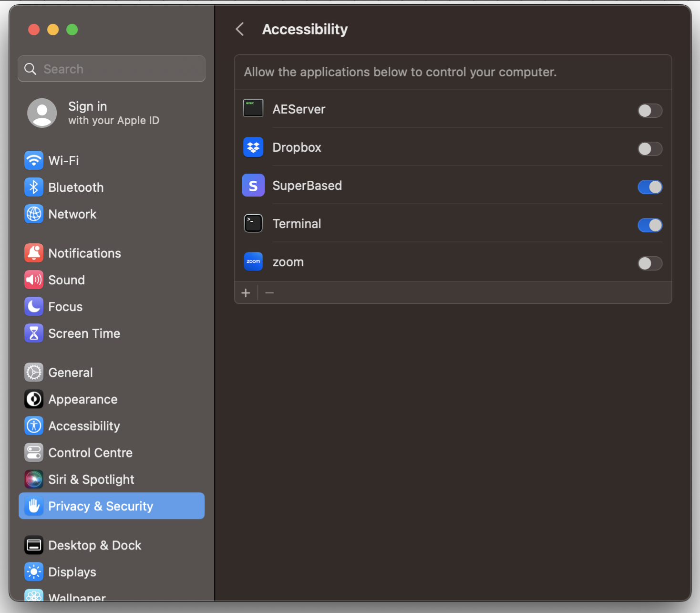Click the General gear icon
This screenshot has height=613, width=700.
click(34, 373)
